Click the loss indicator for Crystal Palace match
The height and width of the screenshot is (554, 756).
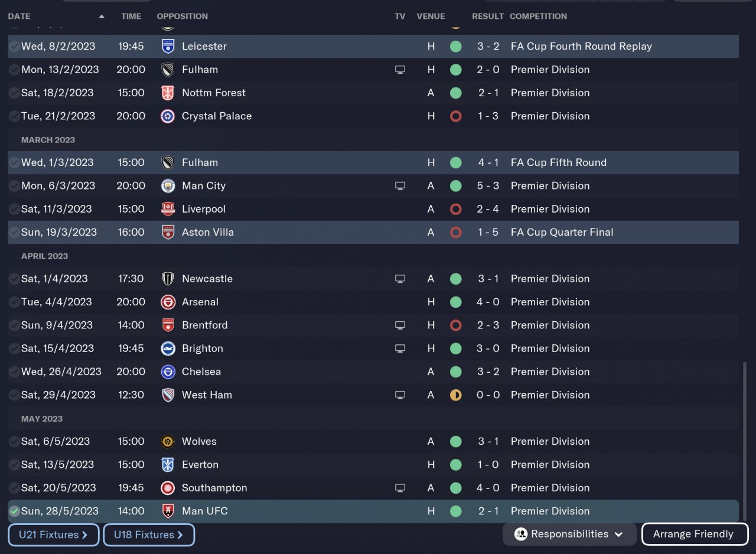[x=455, y=116]
